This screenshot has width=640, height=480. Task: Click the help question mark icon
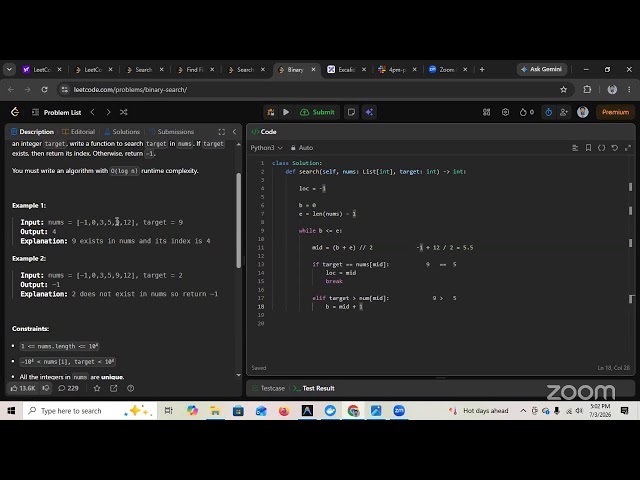[x=131, y=388]
